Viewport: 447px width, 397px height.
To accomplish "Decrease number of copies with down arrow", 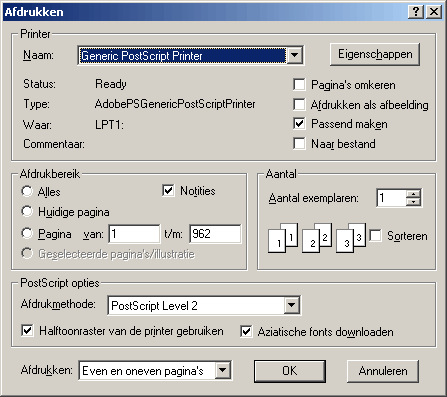I will click(413, 202).
